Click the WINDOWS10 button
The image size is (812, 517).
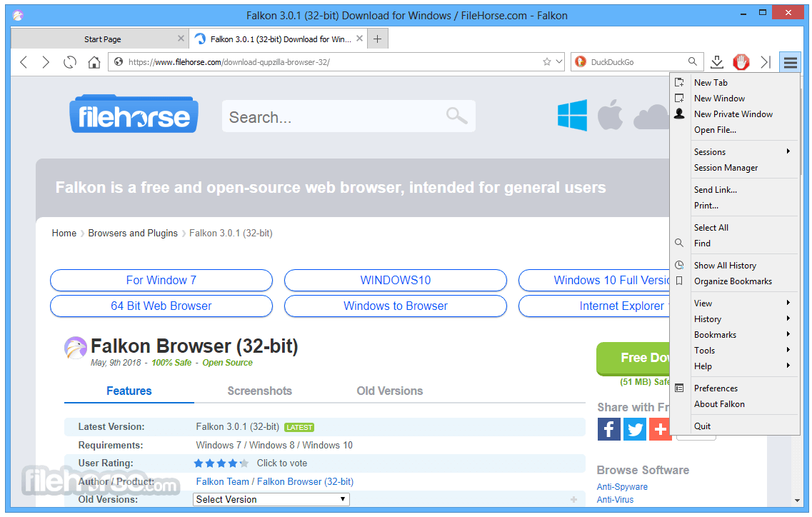(x=395, y=280)
